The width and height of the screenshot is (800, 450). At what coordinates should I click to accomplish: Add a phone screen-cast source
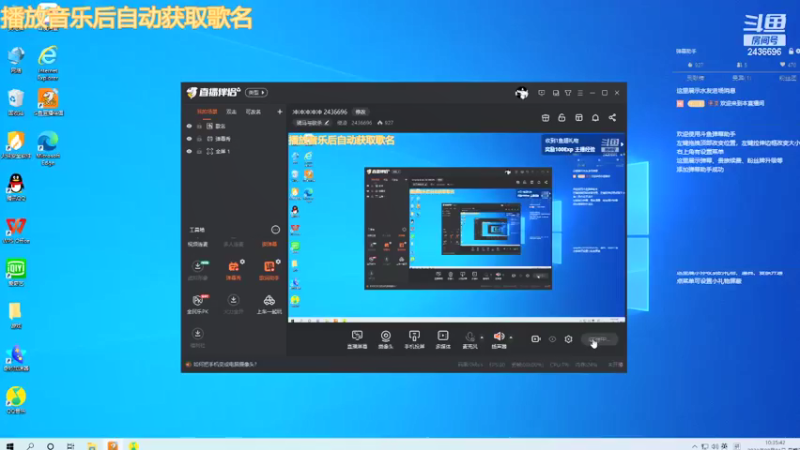pyautogui.click(x=414, y=339)
